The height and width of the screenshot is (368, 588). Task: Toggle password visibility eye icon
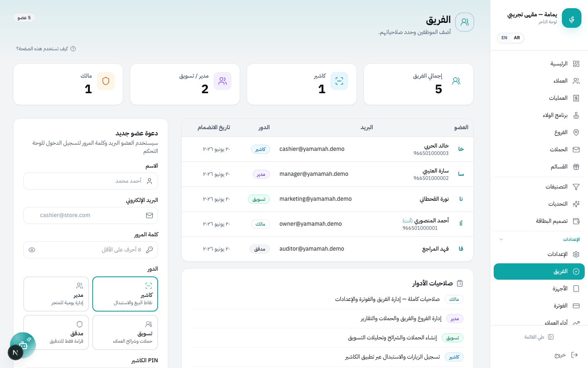pyautogui.click(x=32, y=250)
